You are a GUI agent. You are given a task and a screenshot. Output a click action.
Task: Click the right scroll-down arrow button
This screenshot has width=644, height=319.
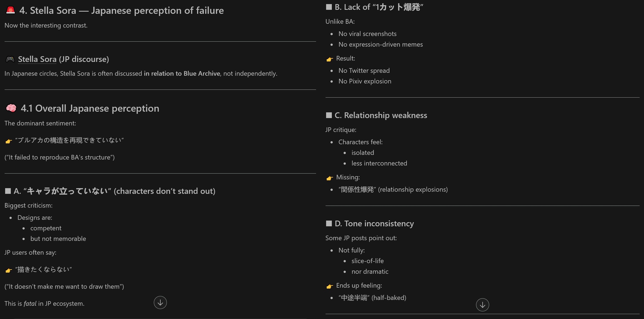pos(482,305)
